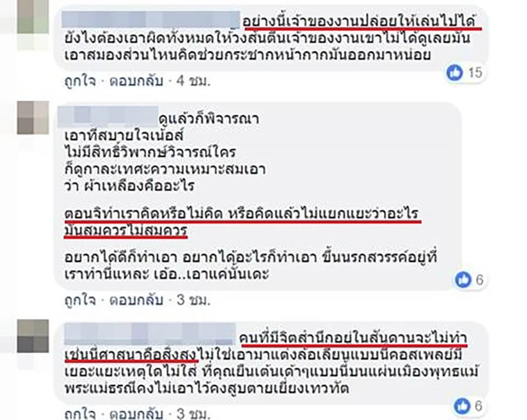Click the 4 ชม. timestamp
Image resolution: width=527 pixels, height=420 pixels.
[x=194, y=81]
